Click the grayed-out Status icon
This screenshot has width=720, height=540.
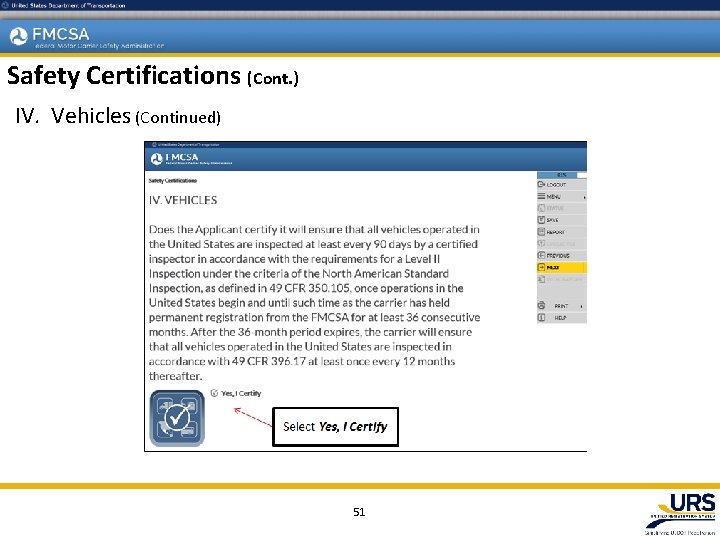point(541,208)
